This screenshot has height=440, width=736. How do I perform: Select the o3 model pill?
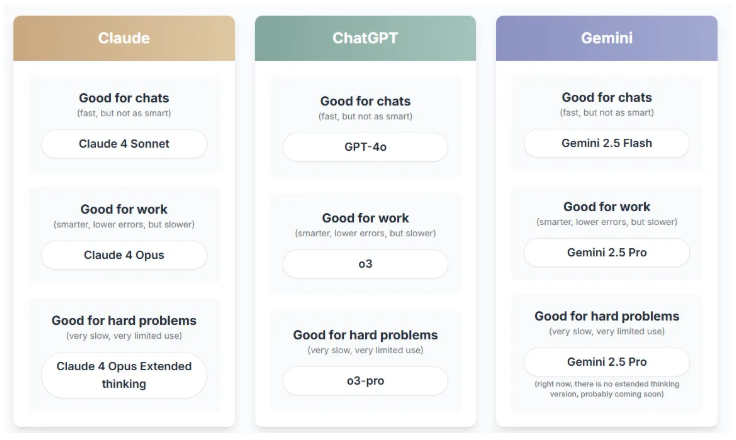click(x=365, y=264)
